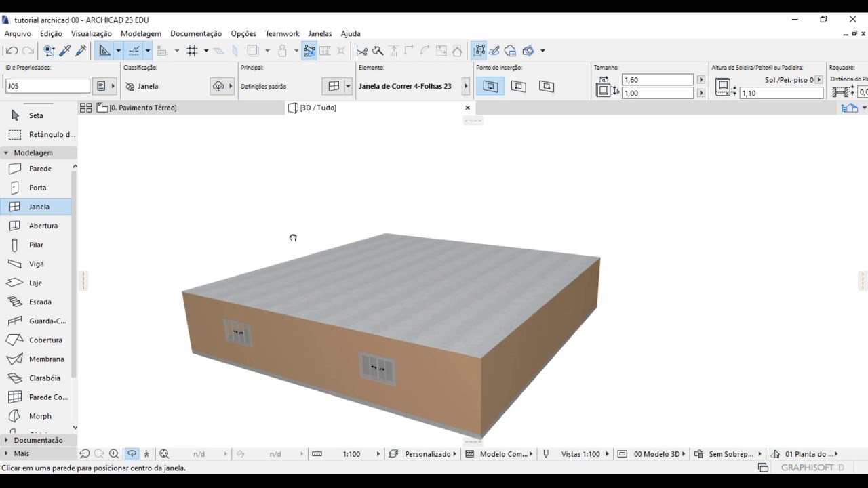
Task: Choose the Abertura opening tool
Action: [35, 226]
